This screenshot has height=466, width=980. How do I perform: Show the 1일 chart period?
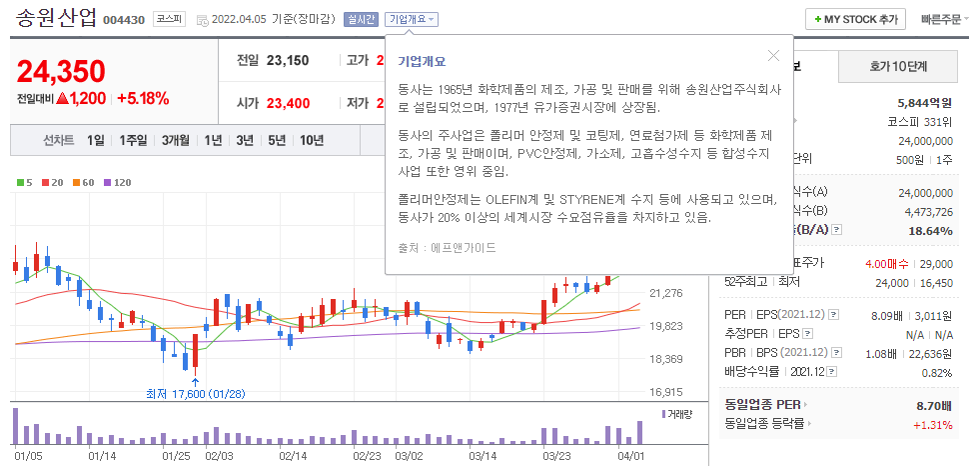coord(96,141)
